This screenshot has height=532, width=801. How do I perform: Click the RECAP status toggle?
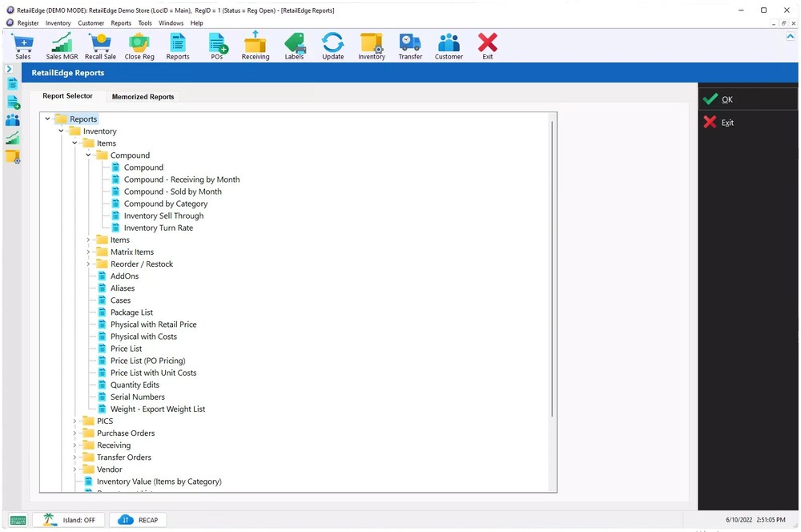138,519
